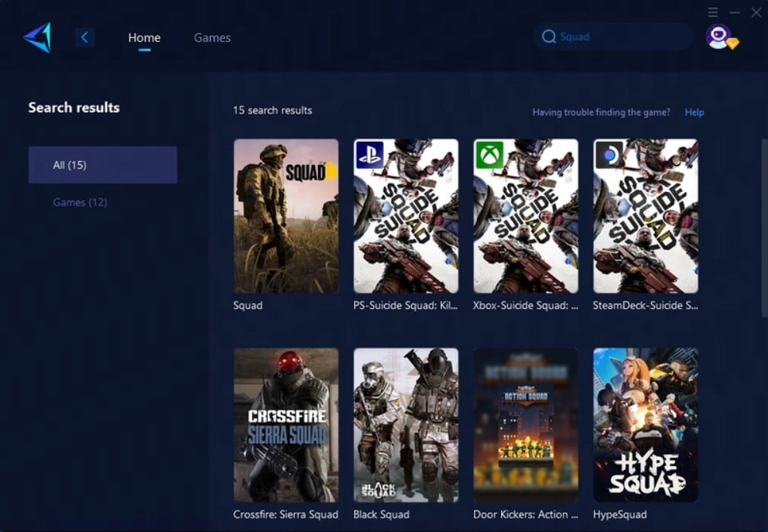Click the PlayStation logo badge
768x532 pixels.
(x=369, y=155)
